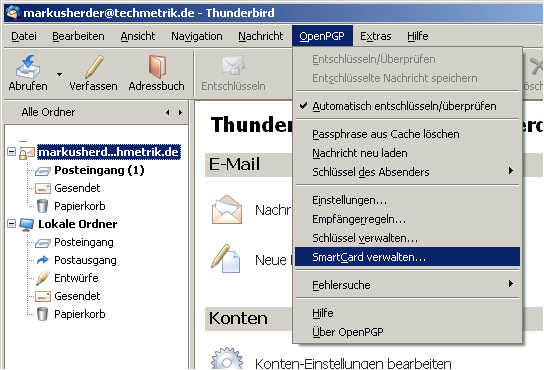Open the Abrufen dropdown arrow

tap(60, 74)
